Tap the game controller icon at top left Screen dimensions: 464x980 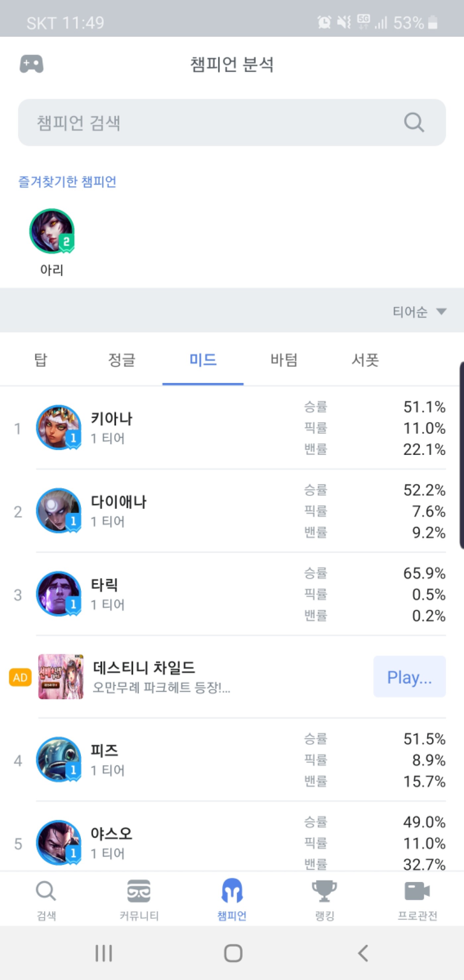(x=31, y=64)
